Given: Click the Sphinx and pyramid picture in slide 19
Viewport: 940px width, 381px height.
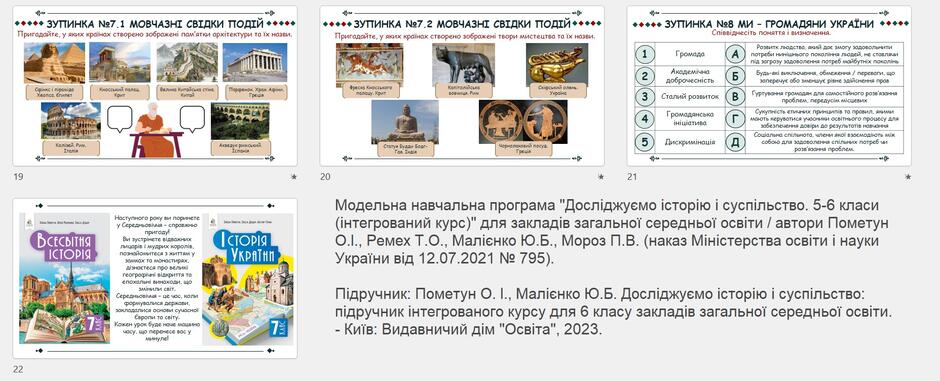Looking at the screenshot, I should [55, 63].
